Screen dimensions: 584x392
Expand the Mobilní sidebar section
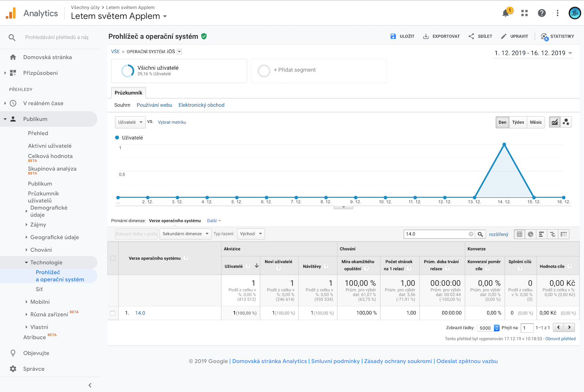(40, 302)
